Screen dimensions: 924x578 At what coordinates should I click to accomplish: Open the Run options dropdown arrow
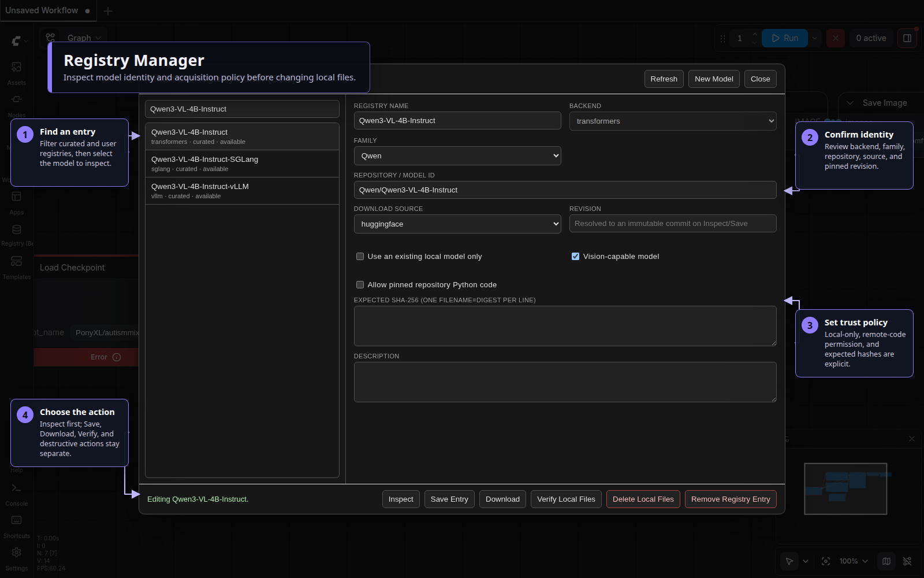[x=815, y=38]
